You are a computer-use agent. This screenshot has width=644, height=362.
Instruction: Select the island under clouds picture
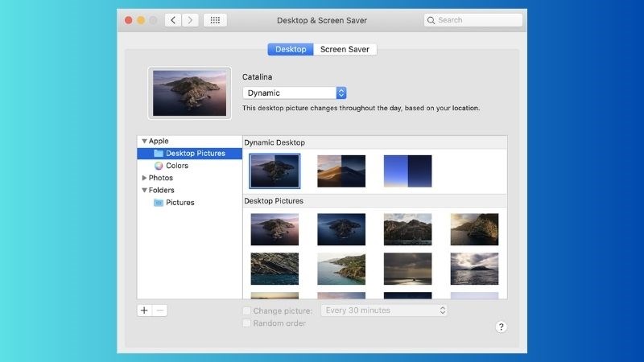[474, 269]
